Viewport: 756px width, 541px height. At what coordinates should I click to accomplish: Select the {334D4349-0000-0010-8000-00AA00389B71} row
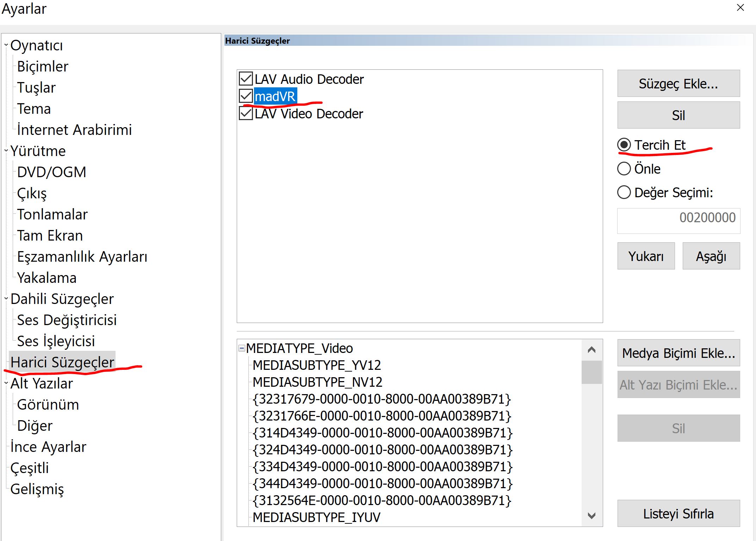click(x=383, y=466)
